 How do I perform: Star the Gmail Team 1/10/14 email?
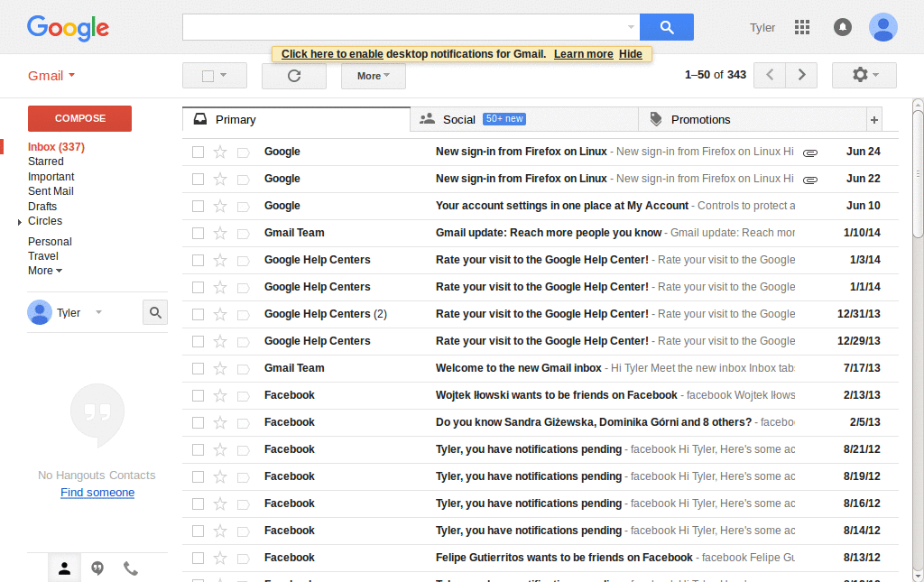(x=220, y=234)
